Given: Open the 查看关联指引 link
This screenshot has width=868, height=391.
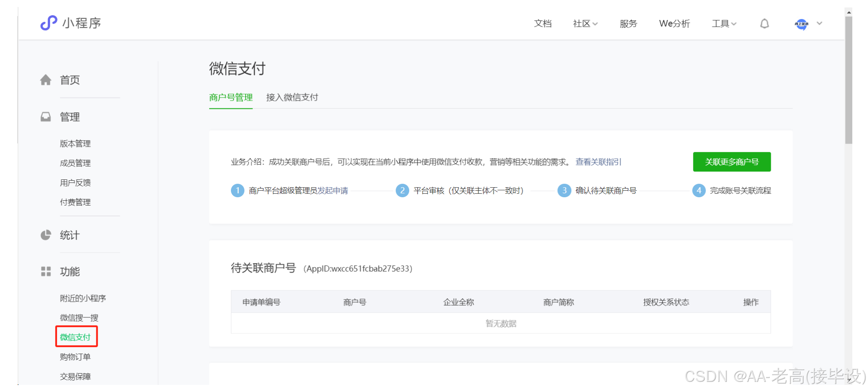Looking at the screenshot, I should click(x=598, y=162).
